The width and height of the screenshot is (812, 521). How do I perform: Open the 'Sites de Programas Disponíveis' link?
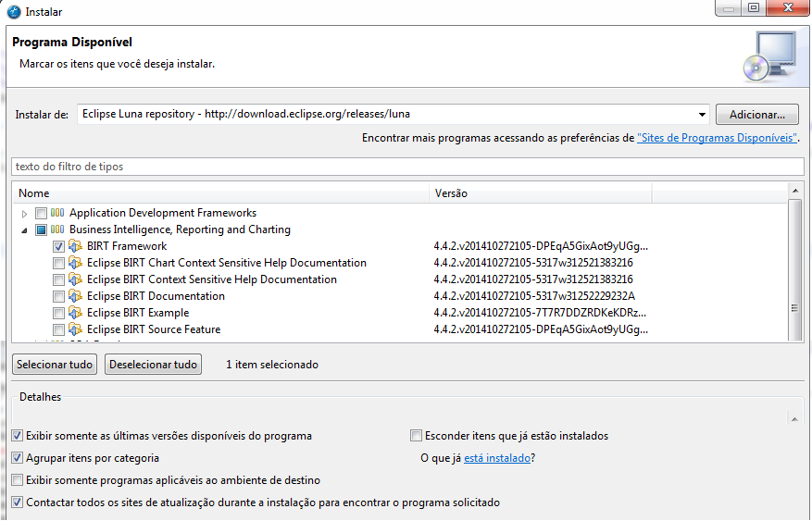[717, 138]
